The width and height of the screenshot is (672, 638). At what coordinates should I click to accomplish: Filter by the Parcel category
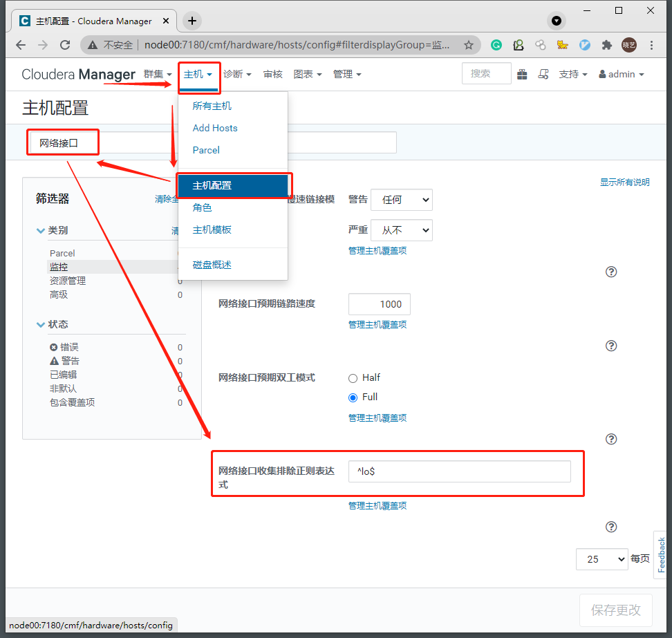[x=62, y=253]
